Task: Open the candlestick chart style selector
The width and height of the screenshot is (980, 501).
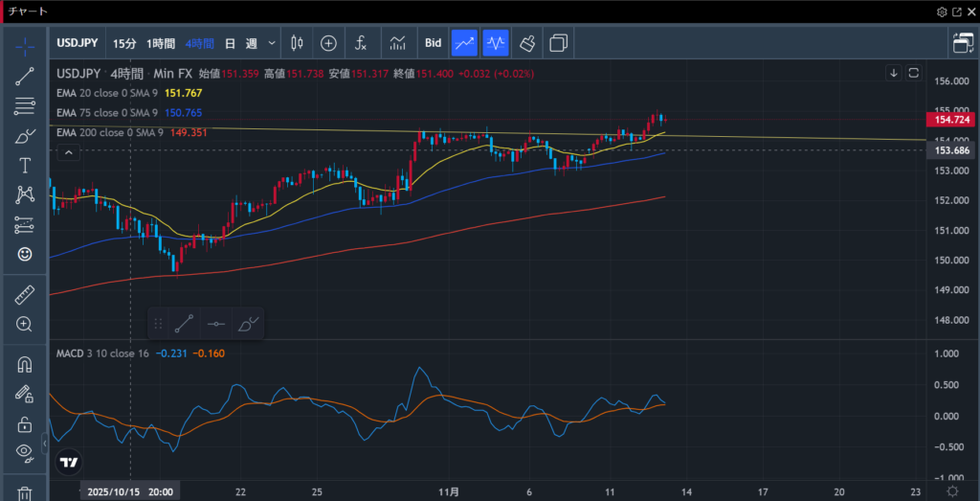Action: (x=297, y=43)
